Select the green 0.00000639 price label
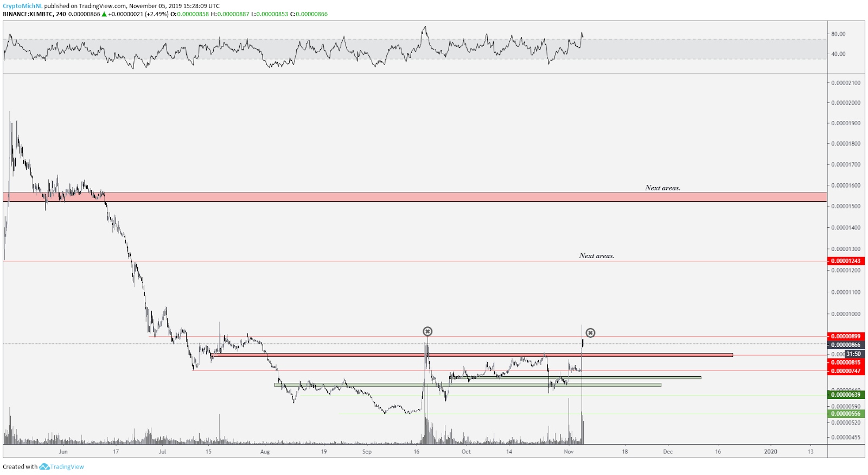The height and width of the screenshot is (475, 868). click(846, 395)
